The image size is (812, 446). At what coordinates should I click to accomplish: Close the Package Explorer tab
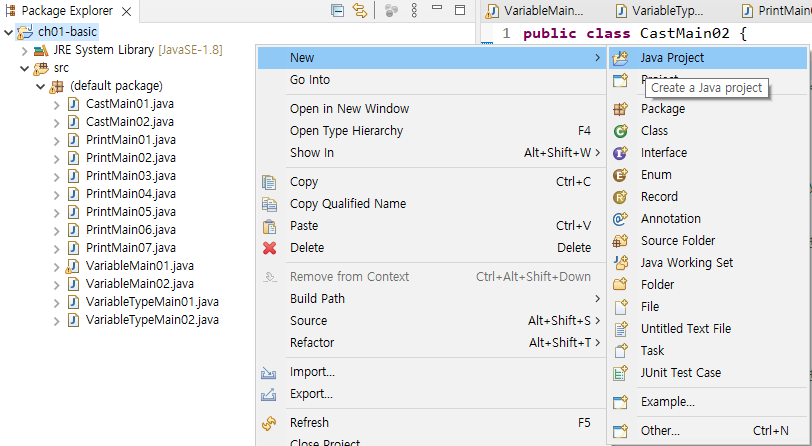[x=126, y=11]
